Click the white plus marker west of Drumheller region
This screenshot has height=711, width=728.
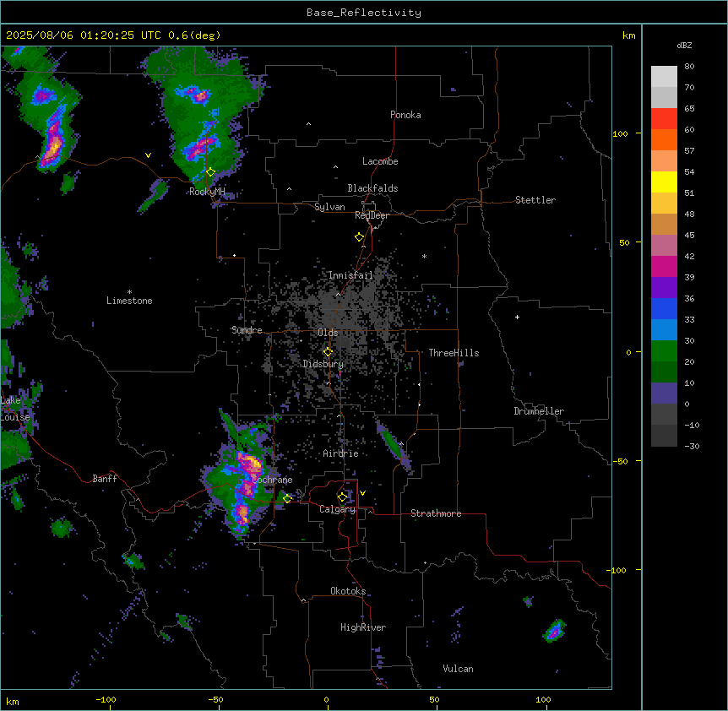[x=517, y=317]
